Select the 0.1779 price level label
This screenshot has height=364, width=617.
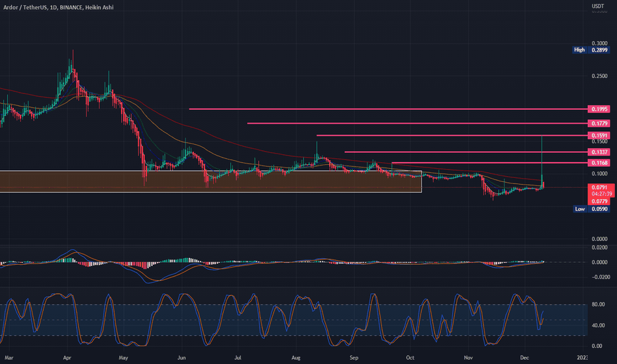click(599, 124)
